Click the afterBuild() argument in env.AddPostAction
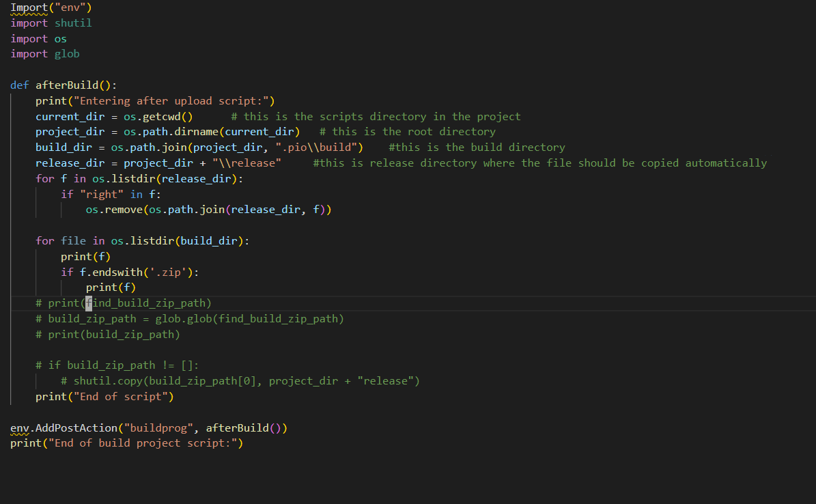 pyautogui.click(x=244, y=428)
